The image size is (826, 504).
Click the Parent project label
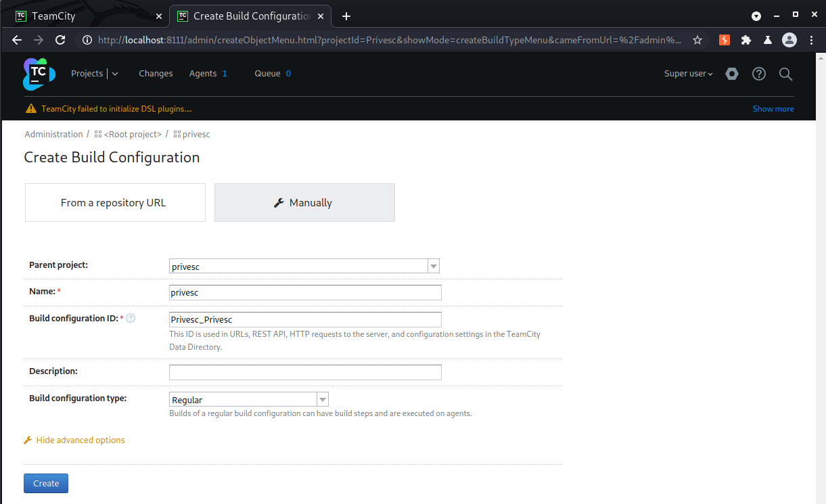point(59,265)
